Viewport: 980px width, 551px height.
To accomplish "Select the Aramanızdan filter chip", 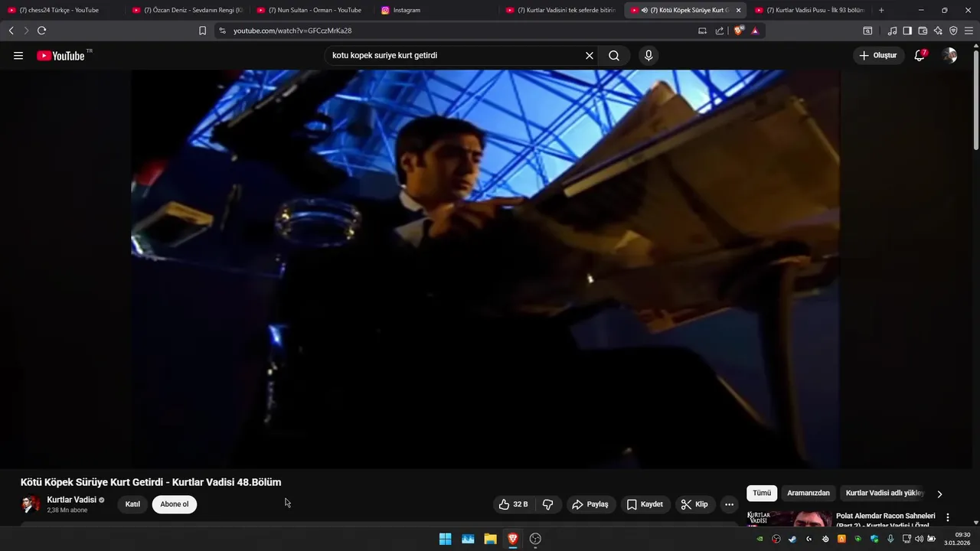I will click(x=808, y=494).
